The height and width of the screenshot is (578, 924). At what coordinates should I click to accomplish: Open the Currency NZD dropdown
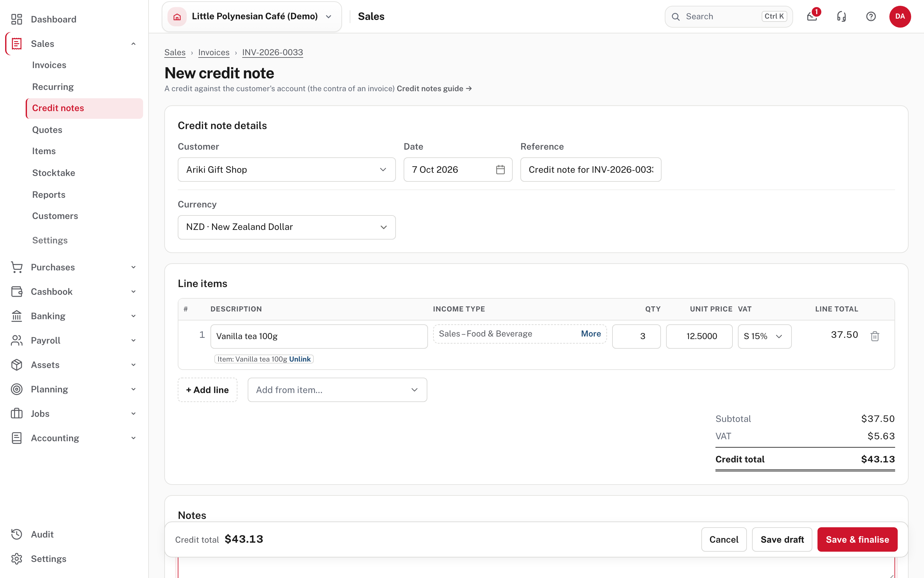pyautogui.click(x=287, y=227)
